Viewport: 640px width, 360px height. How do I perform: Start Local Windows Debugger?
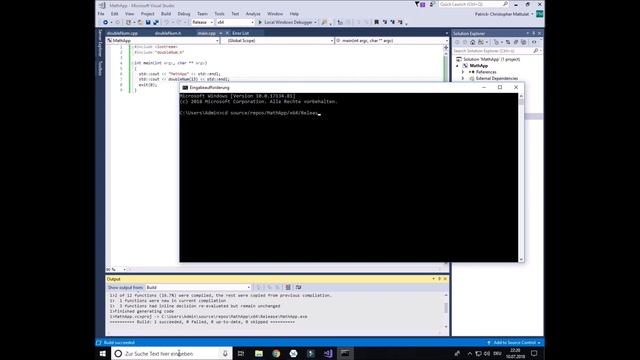(x=287, y=22)
